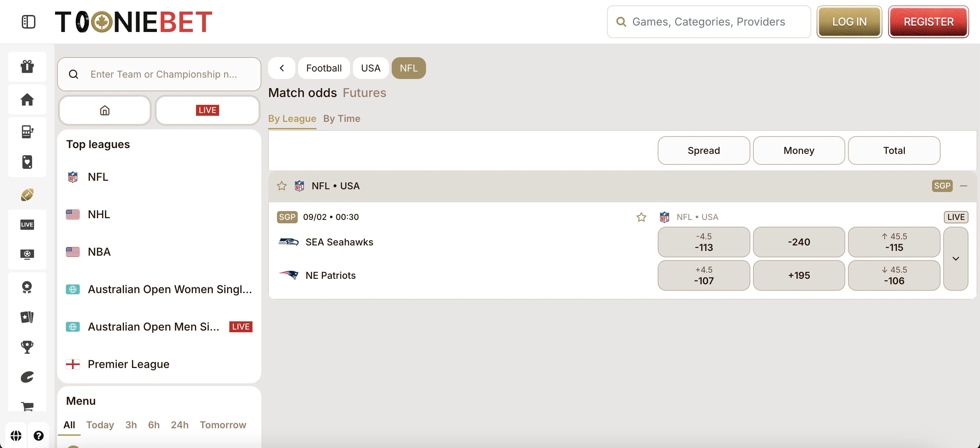Click the LOG IN button
This screenshot has width=980, height=448.
[849, 22]
